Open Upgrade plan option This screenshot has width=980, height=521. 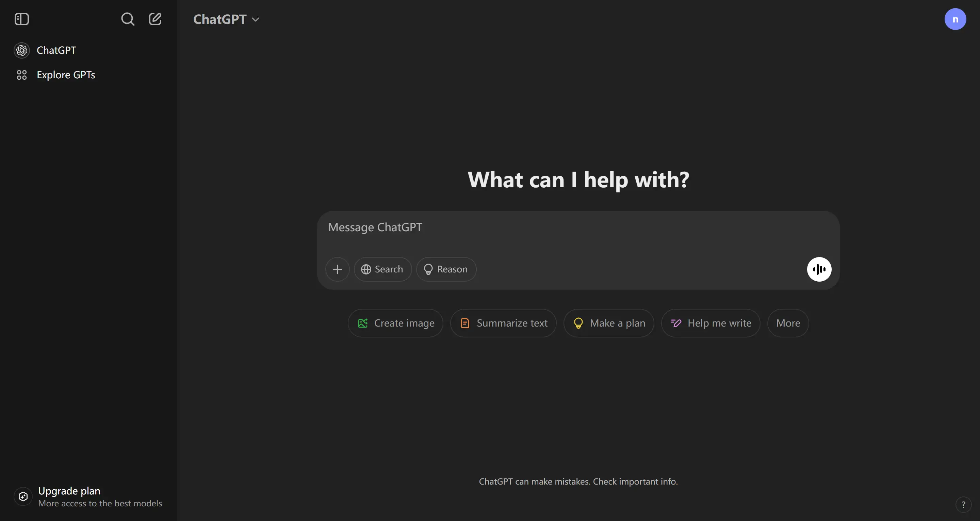tap(88, 496)
